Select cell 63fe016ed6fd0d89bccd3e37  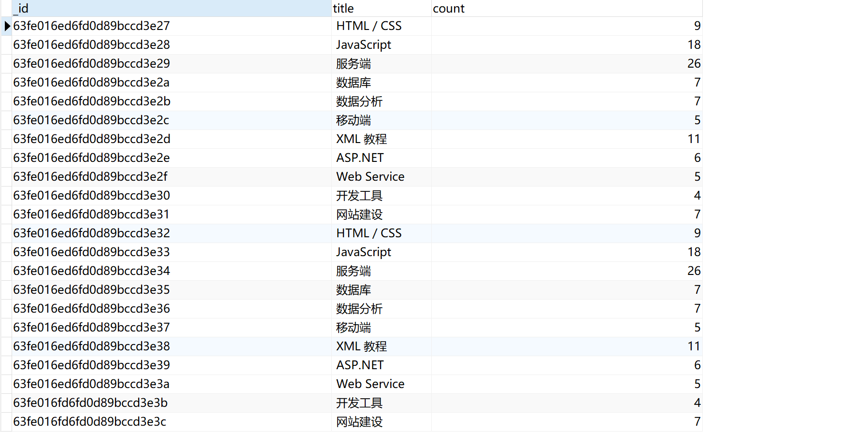171,328
